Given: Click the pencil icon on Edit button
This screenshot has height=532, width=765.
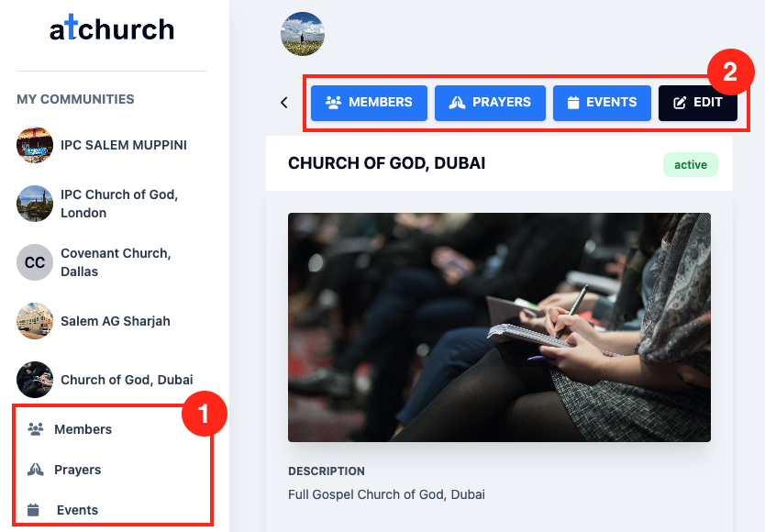Looking at the screenshot, I should click(x=680, y=103).
